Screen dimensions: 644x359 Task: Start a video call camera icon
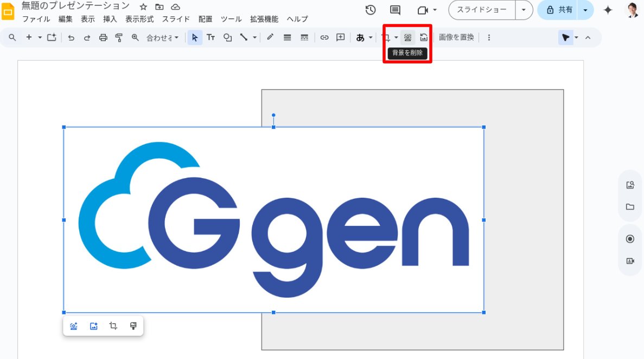(423, 10)
